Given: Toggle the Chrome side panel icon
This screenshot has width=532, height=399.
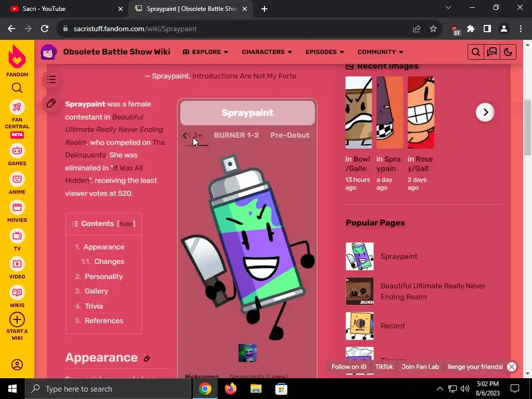Looking at the screenshot, I should pos(487,29).
